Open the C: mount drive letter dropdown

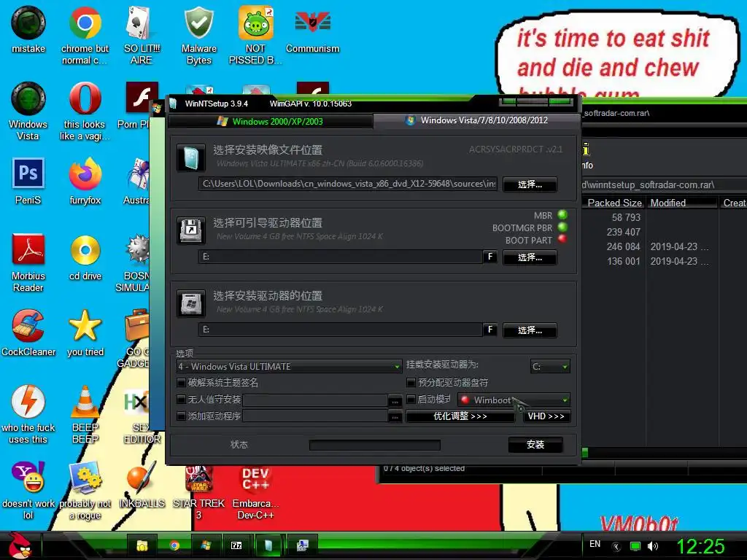click(x=550, y=367)
